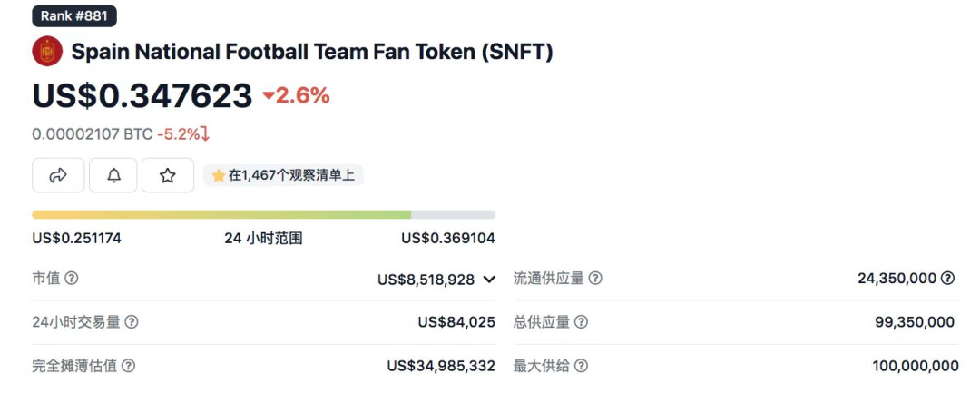This screenshot has width=980, height=403.
Task: Click the help icon next to 最大供给
Action: coord(582,366)
